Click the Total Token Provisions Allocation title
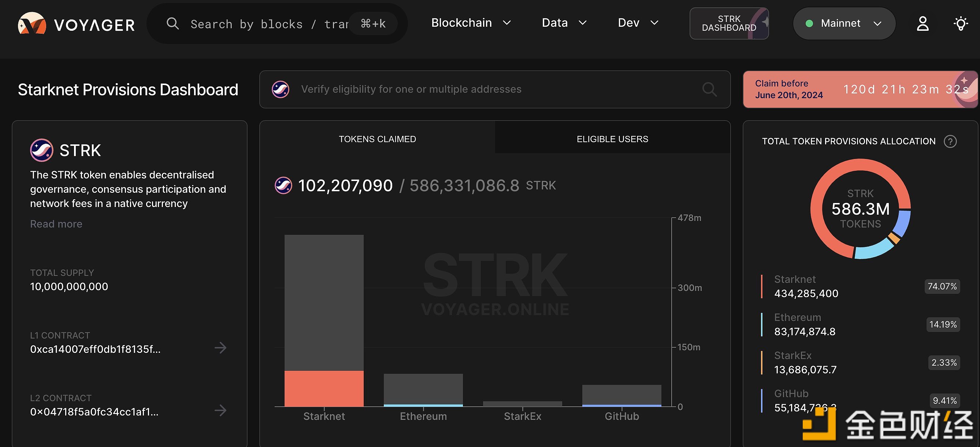Viewport: 980px width, 447px height. point(849,142)
